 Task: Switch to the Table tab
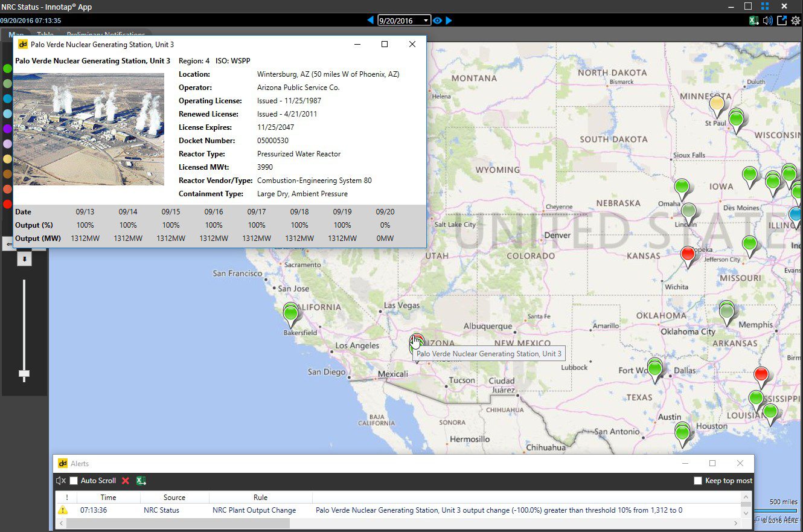(x=45, y=34)
